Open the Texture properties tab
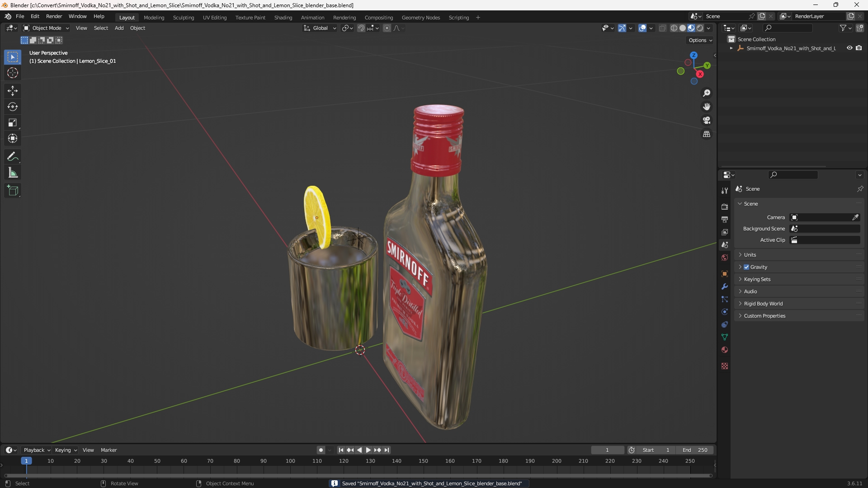 (x=725, y=366)
